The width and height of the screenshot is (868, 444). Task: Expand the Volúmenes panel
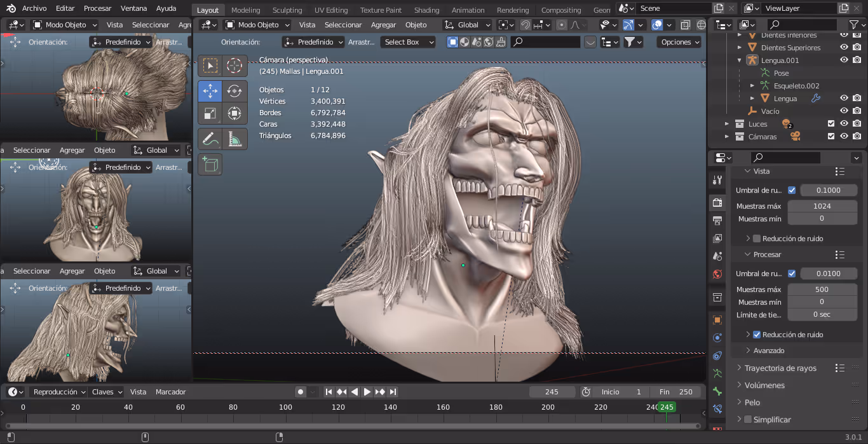[764, 385]
